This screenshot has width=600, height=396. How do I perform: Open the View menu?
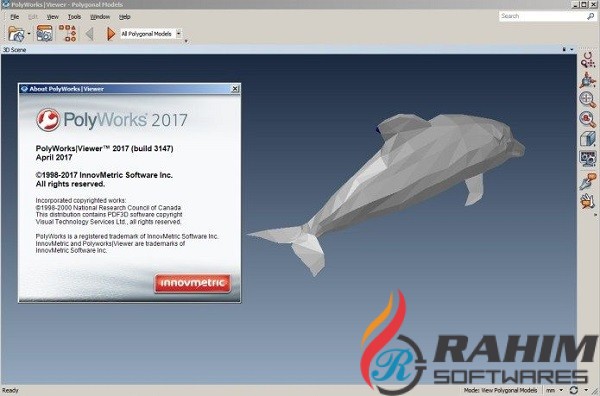coord(52,17)
